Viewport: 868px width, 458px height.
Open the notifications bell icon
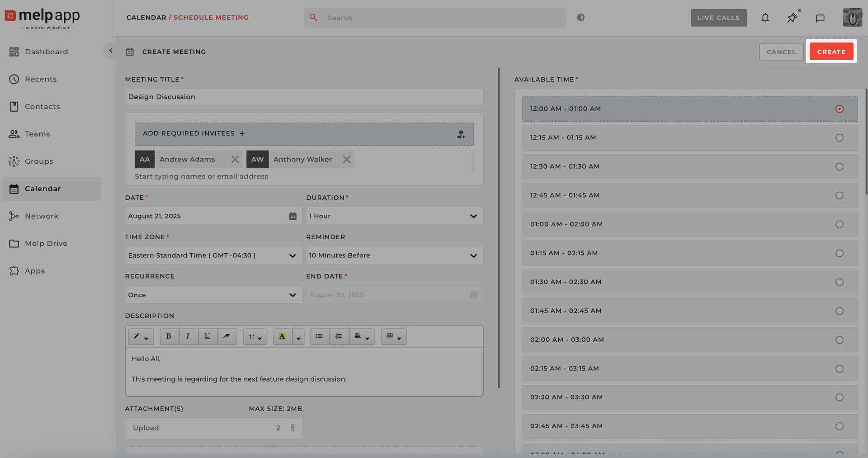[765, 18]
